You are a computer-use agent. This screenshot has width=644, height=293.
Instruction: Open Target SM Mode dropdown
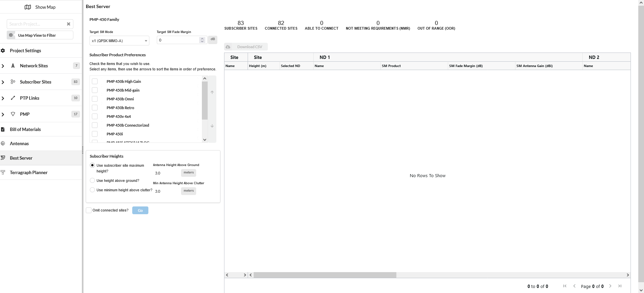[x=119, y=41]
